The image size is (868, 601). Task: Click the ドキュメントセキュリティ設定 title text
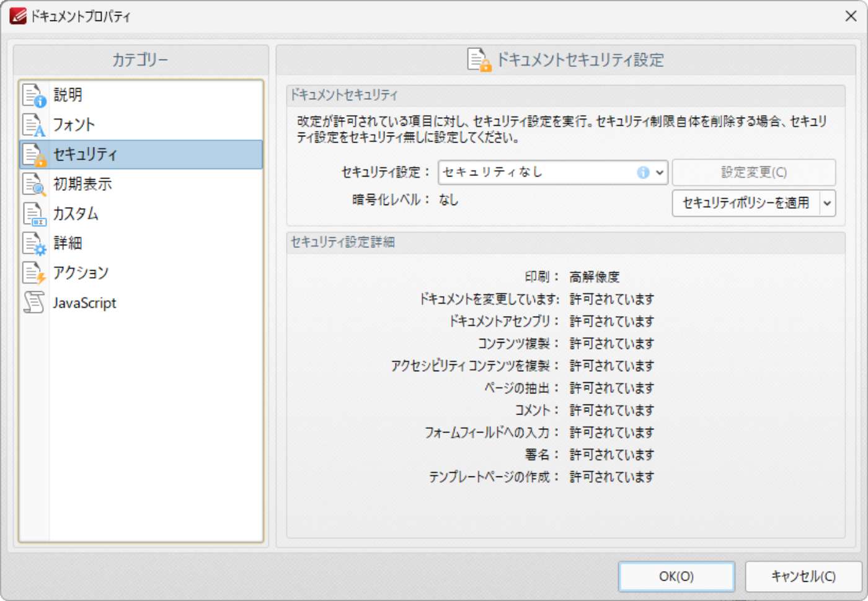(580, 60)
